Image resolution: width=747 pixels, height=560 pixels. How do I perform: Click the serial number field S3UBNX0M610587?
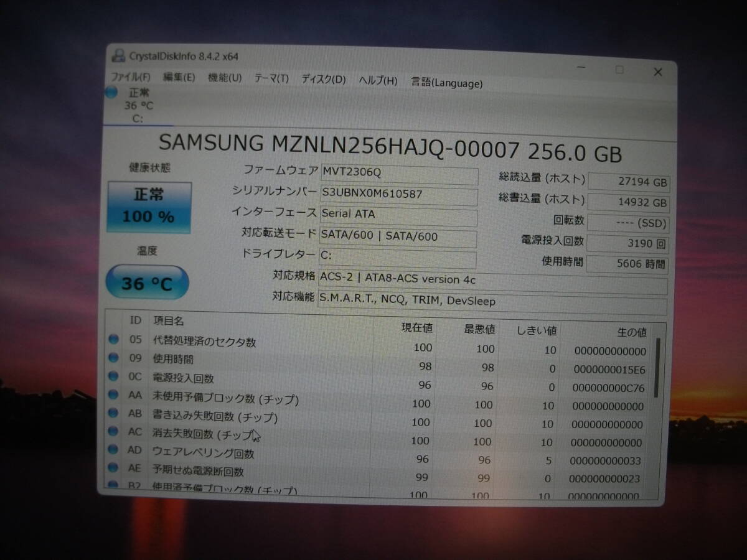[399, 195]
